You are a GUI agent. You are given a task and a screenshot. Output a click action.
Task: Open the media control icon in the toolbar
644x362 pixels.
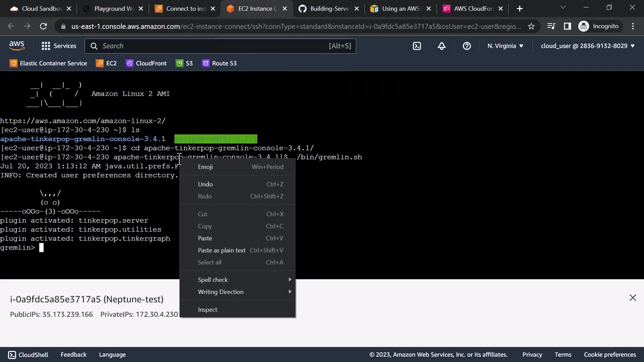click(551, 26)
